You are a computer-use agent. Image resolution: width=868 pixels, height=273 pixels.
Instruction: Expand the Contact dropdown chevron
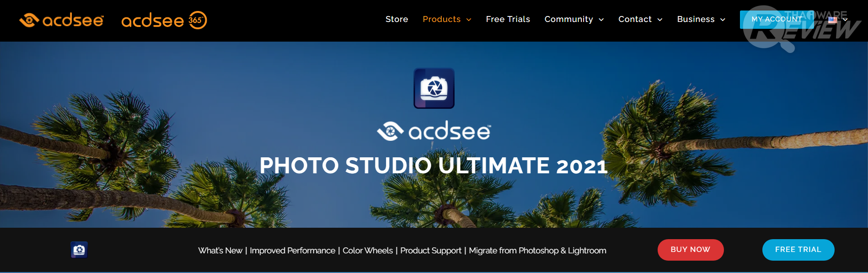coord(660,20)
